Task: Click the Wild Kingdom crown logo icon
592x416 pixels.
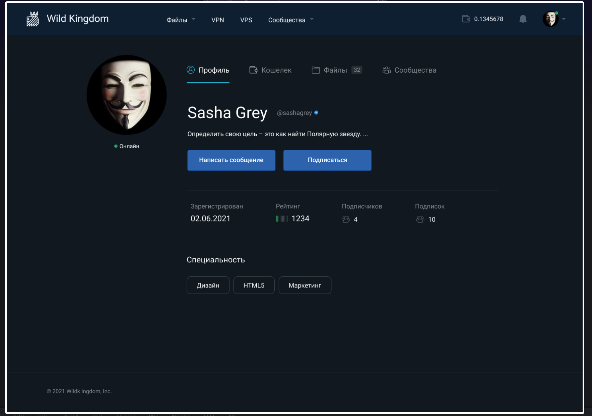Action: coord(33,19)
